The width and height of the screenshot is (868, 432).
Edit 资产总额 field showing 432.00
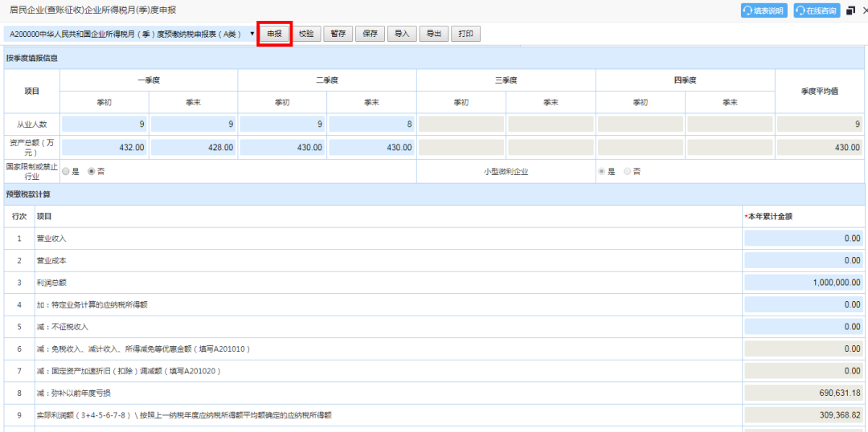104,147
